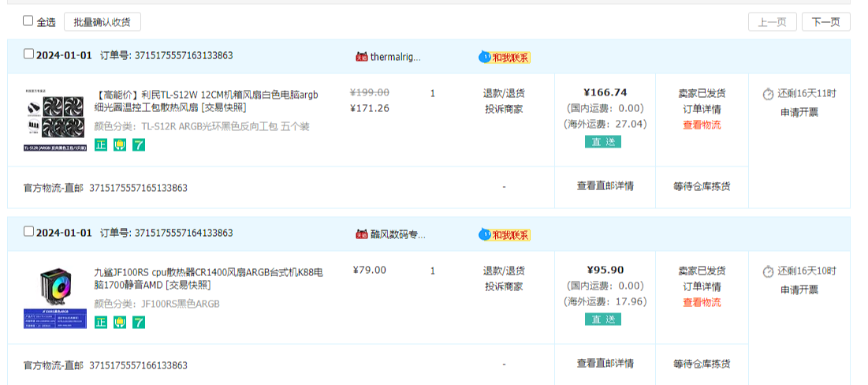Open 查看直邮详情 for shipment 3715175557165133863

[x=605, y=185]
